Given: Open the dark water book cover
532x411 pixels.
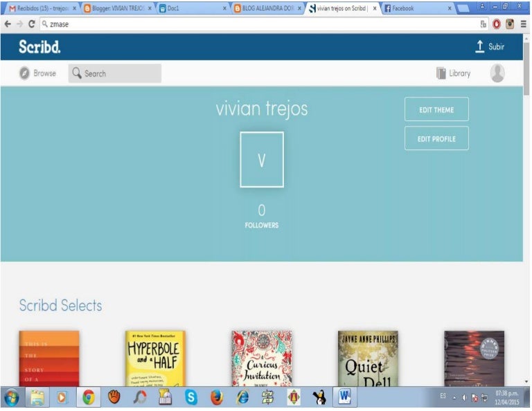Looking at the screenshot, I should tap(474, 358).
